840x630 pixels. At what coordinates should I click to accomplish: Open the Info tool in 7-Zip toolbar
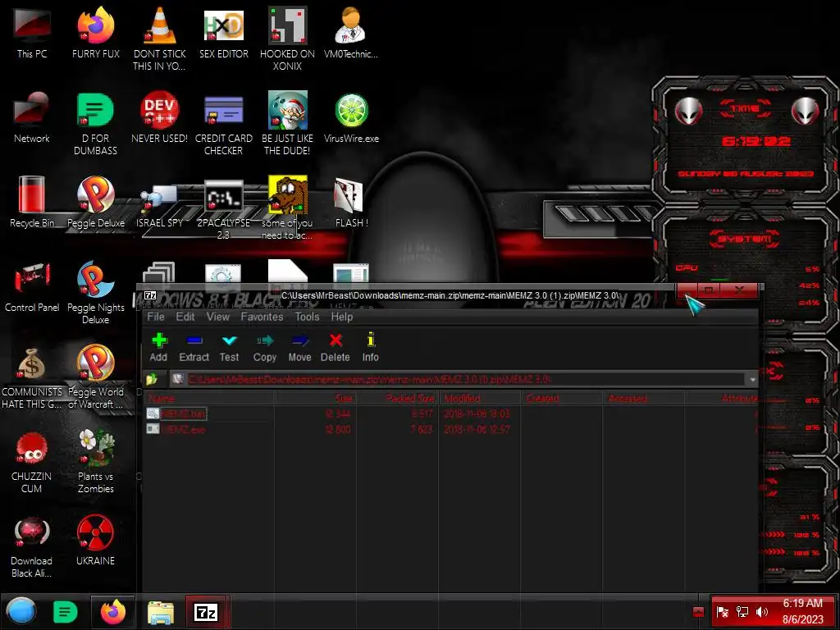(370, 347)
